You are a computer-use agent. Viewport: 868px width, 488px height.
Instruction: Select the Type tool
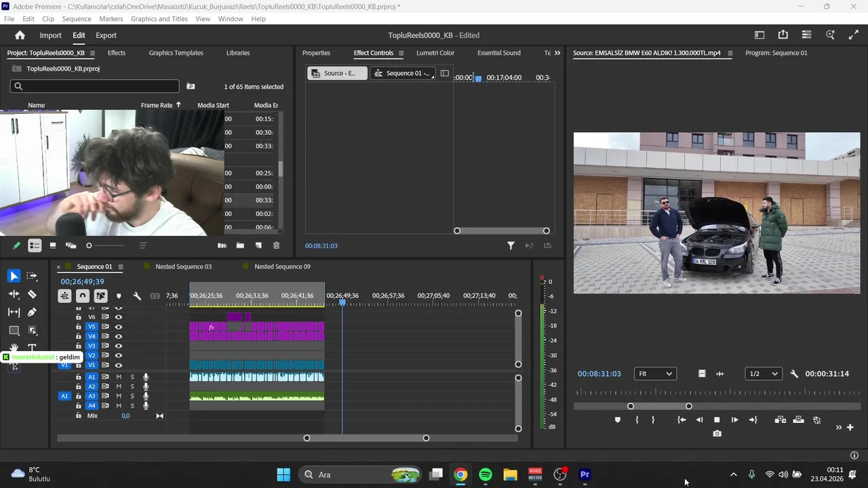[32, 348]
